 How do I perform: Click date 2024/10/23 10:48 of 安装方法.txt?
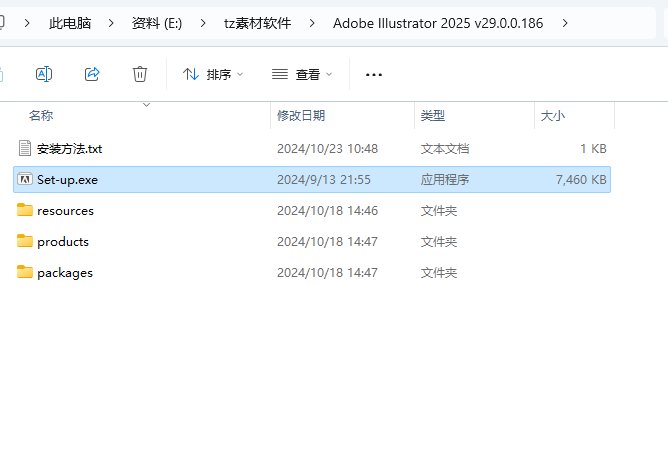(x=327, y=149)
